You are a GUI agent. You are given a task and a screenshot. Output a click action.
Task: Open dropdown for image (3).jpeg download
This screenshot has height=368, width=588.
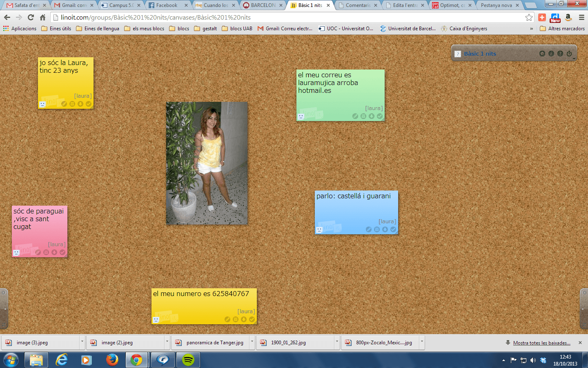pyautogui.click(x=82, y=342)
